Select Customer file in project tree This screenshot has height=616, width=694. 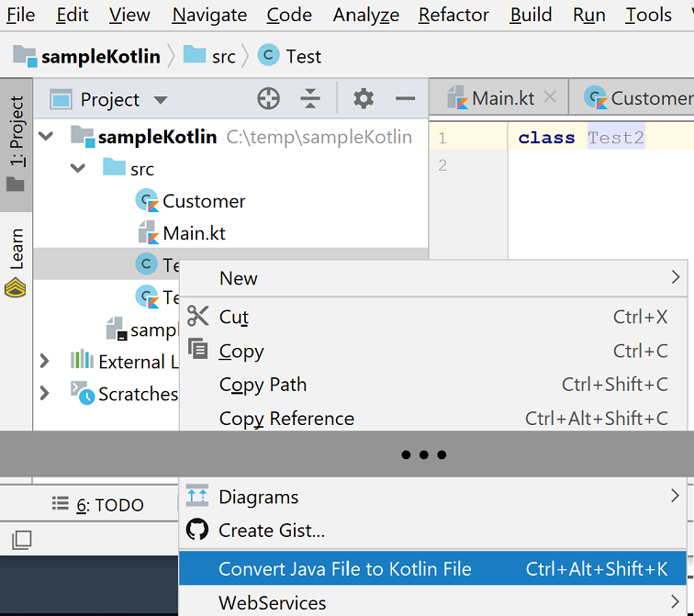click(x=204, y=201)
